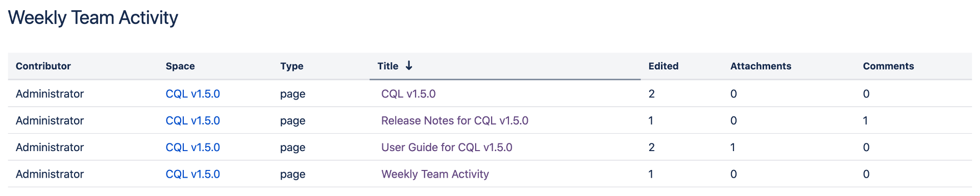Open Release Notes for CQL v1.5.0 page
The height and width of the screenshot is (196, 980).
455,120
